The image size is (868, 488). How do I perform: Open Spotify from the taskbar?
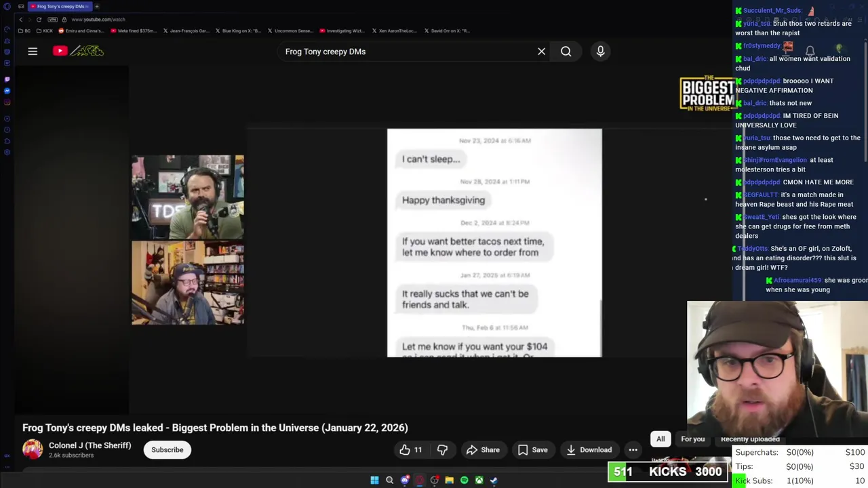[x=464, y=481]
